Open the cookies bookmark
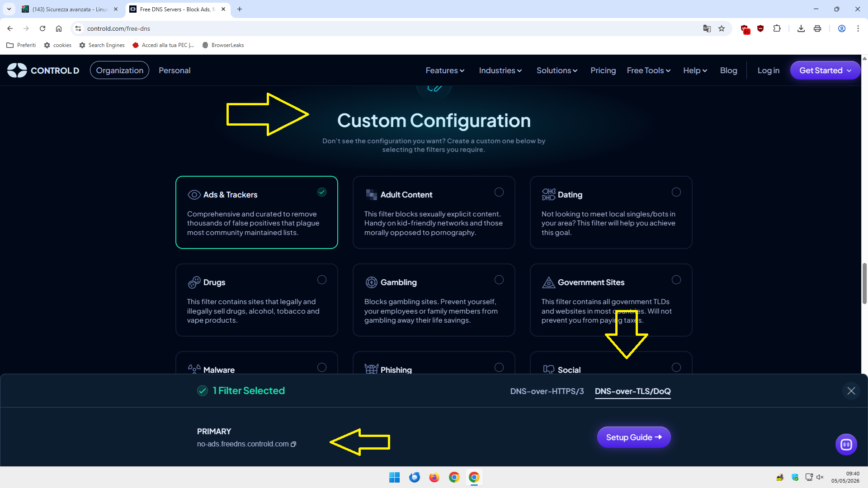Screen dimensions: 868x488 58,45
